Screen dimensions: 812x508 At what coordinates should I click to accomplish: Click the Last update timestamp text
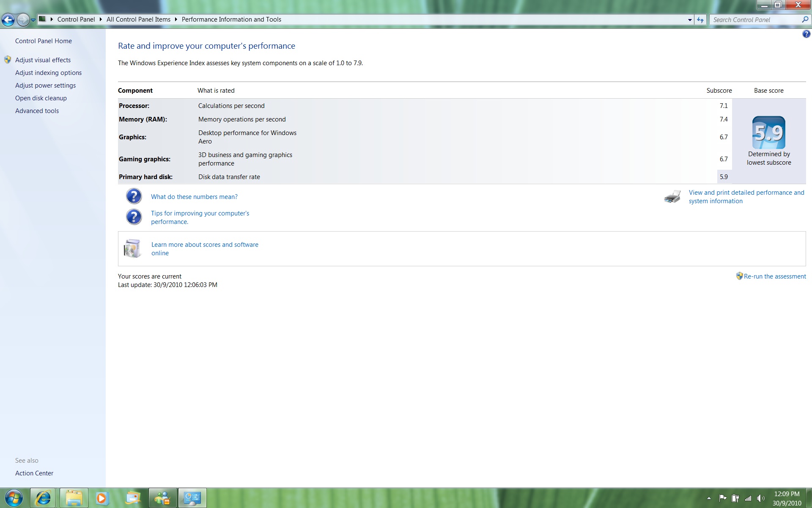point(167,285)
